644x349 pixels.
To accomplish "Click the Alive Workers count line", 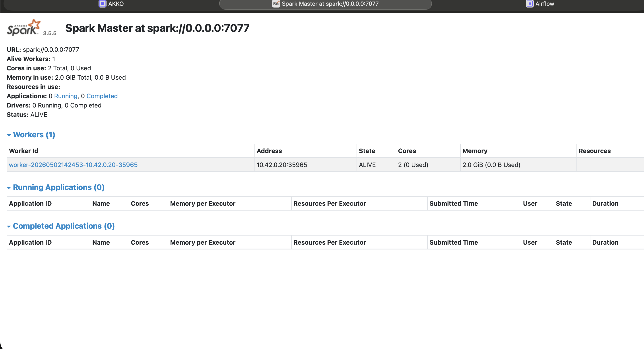I will (31, 59).
